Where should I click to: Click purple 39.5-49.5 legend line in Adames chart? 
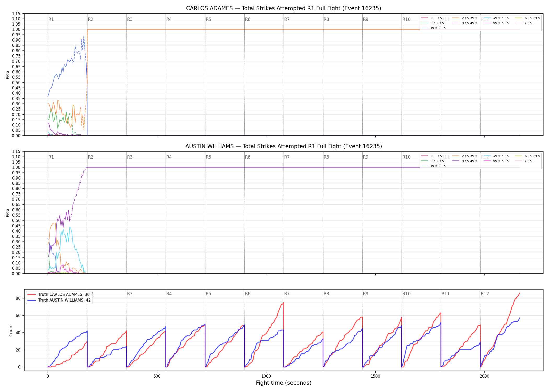pos(456,23)
